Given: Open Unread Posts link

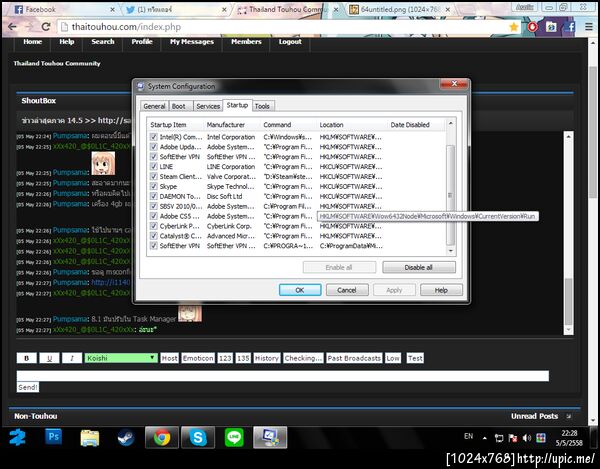Looking at the screenshot, I should point(534,416).
